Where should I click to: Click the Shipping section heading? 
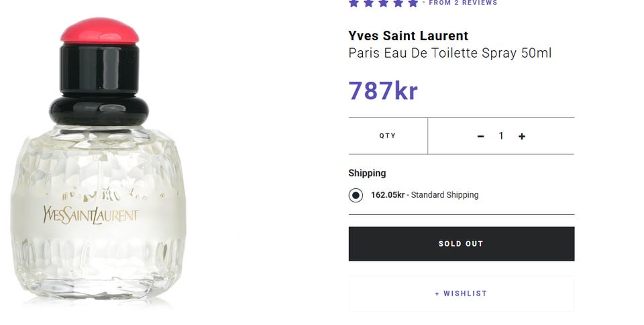367,173
